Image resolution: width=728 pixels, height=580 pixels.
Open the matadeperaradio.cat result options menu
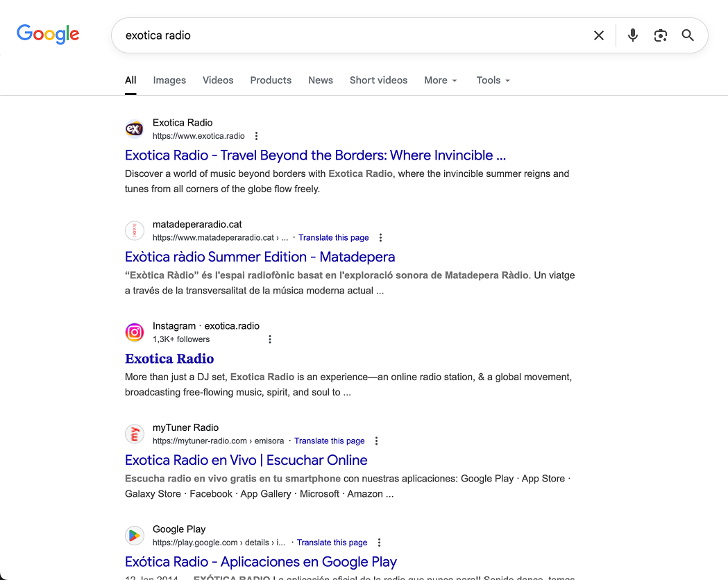click(x=380, y=237)
